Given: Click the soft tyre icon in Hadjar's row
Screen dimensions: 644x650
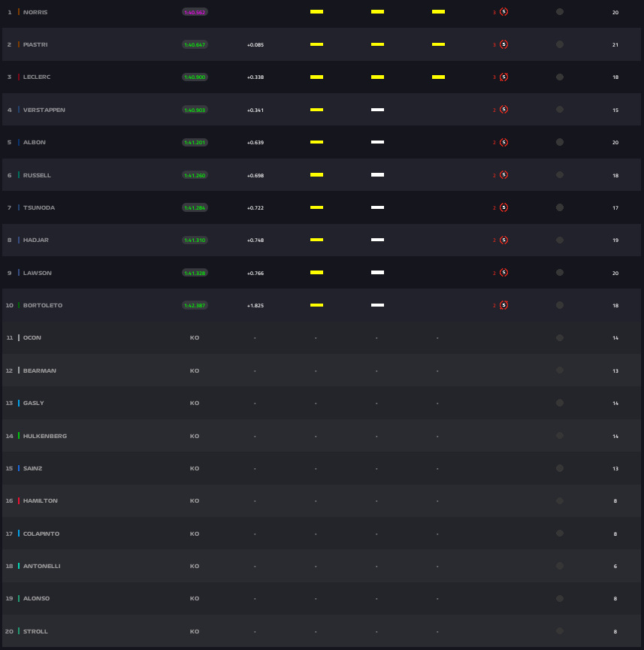Looking at the screenshot, I should pyautogui.click(x=503, y=240).
